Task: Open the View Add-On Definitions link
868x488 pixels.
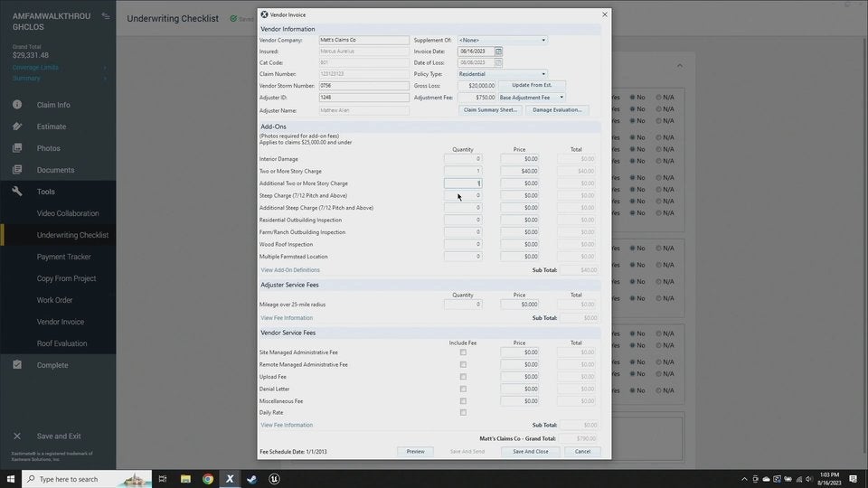Action: pyautogui.click(x=290, y=270)
